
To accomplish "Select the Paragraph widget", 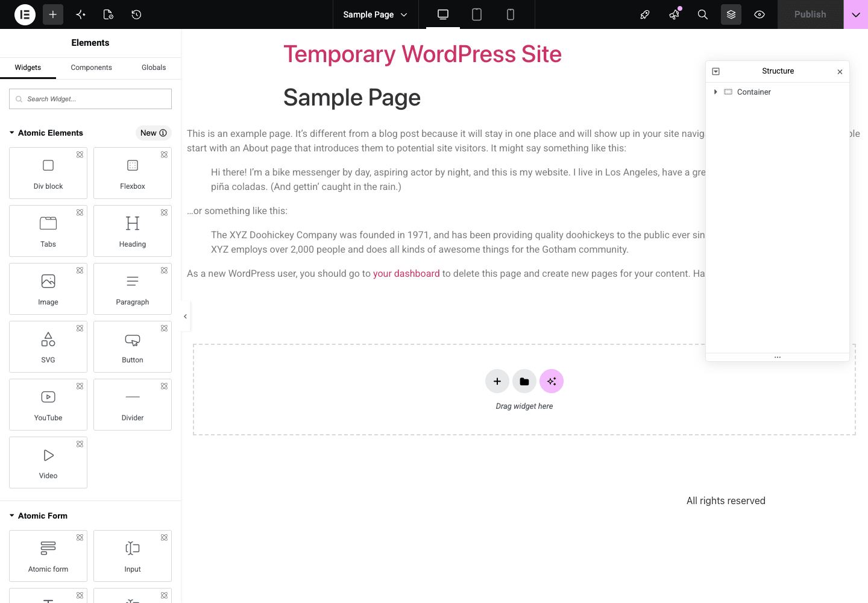I will pos(133,289).
